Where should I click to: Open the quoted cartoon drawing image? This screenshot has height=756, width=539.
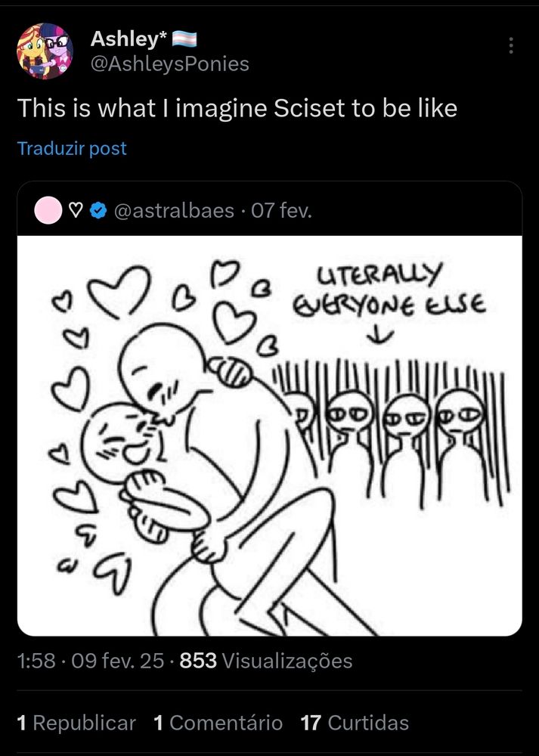(269, 435)
